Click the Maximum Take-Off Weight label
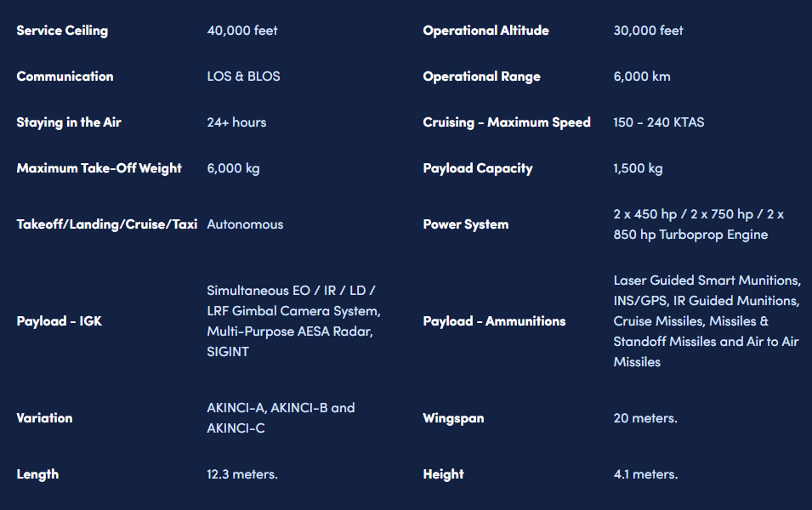 coord(99,168)
